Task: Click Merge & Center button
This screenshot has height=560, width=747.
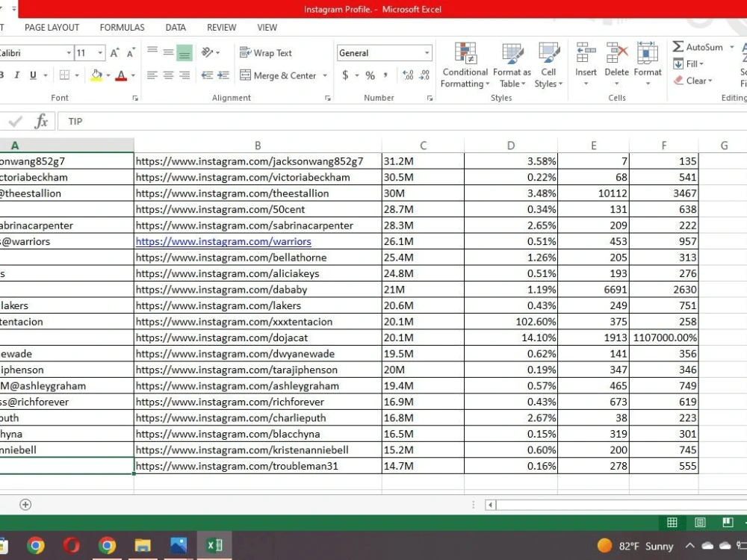Action: point(278,75)
